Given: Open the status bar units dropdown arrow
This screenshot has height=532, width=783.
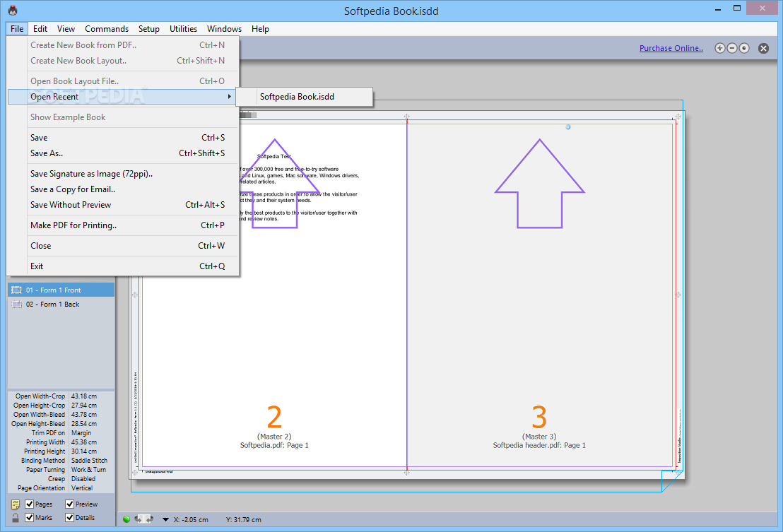Looking at the screenshot, I should [165, 519].
